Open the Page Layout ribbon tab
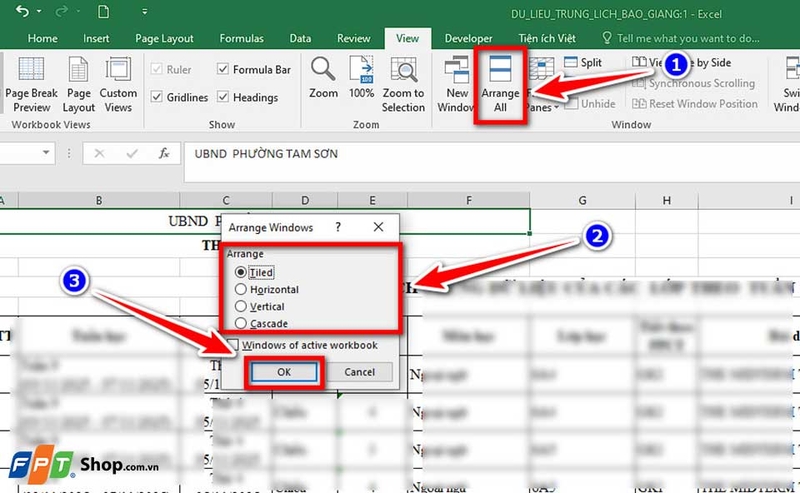This screenshot has width=800, height=493. 164,38
